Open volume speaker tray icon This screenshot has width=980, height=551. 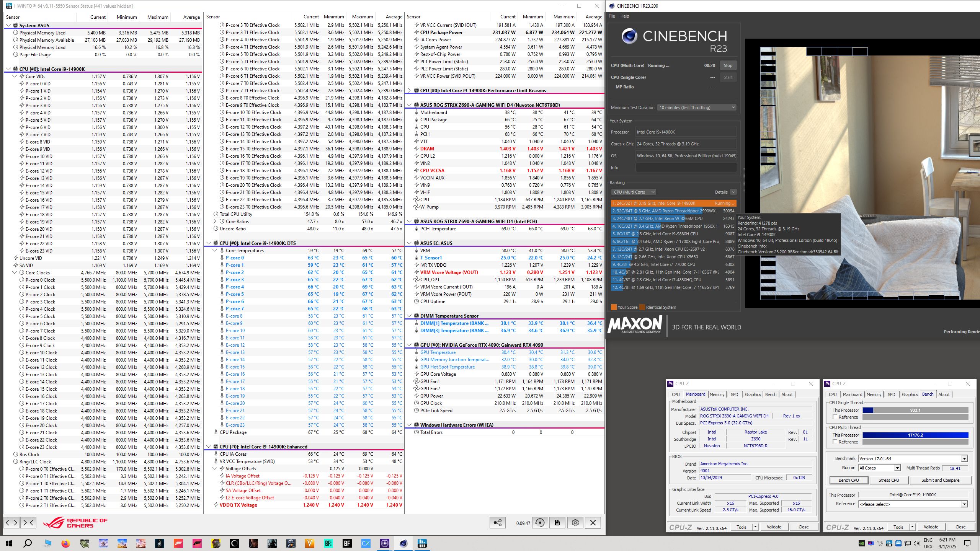pos(916,543)
